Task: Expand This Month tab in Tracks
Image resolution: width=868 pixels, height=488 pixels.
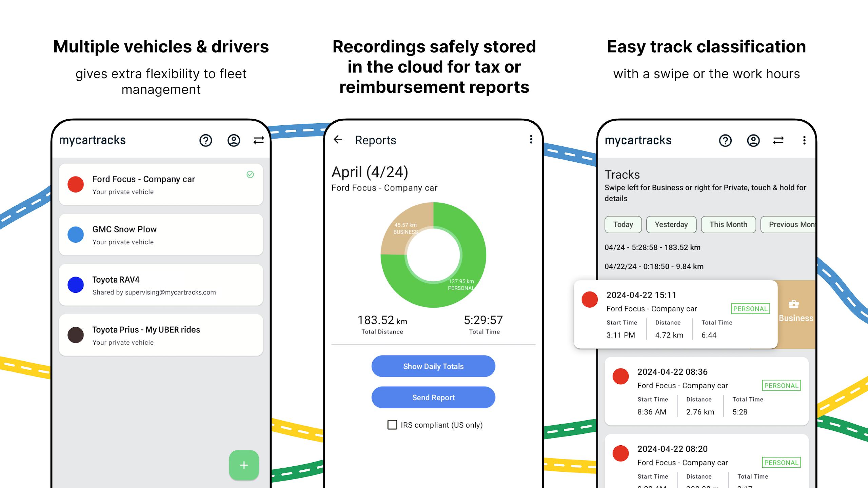Action: click(x=728, y=225)
